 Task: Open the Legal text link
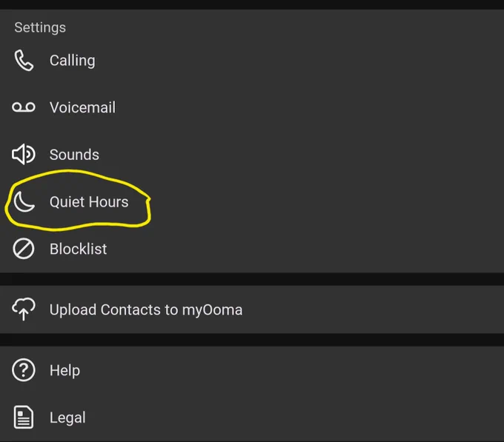tap(67, 418)
